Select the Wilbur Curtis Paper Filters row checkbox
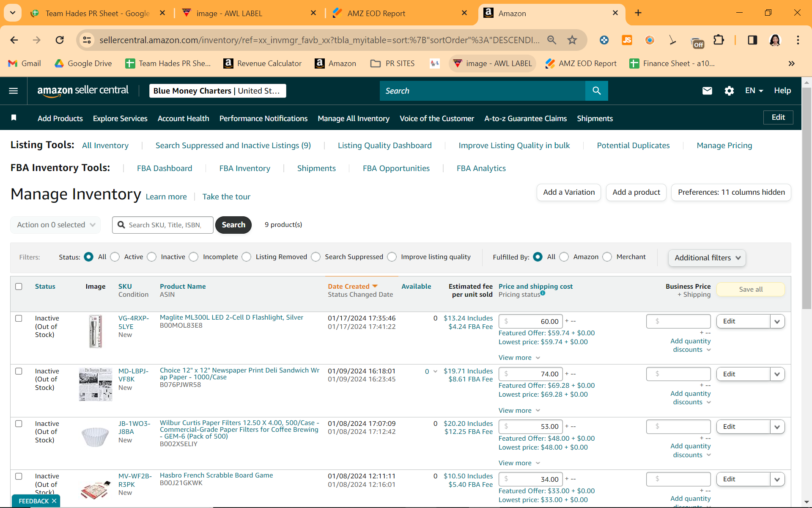The width and height of the screenshot is (812, 508). click(x=19, y=424)
